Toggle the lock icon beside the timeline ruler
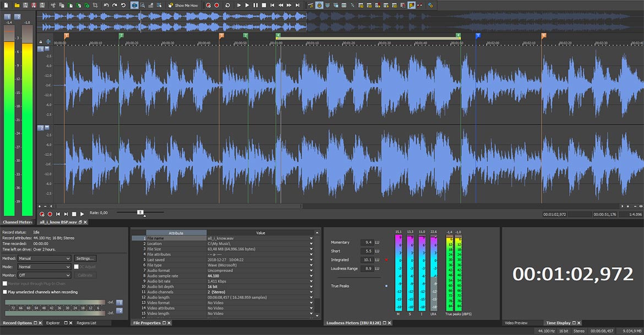The height and width of the screenshot is (335, 644). pos(40,41)
